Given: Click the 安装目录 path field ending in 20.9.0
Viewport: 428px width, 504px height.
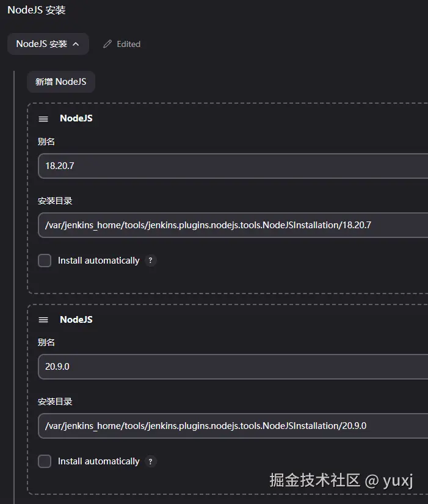Looking at the screenshot, I should click(232, 426).
